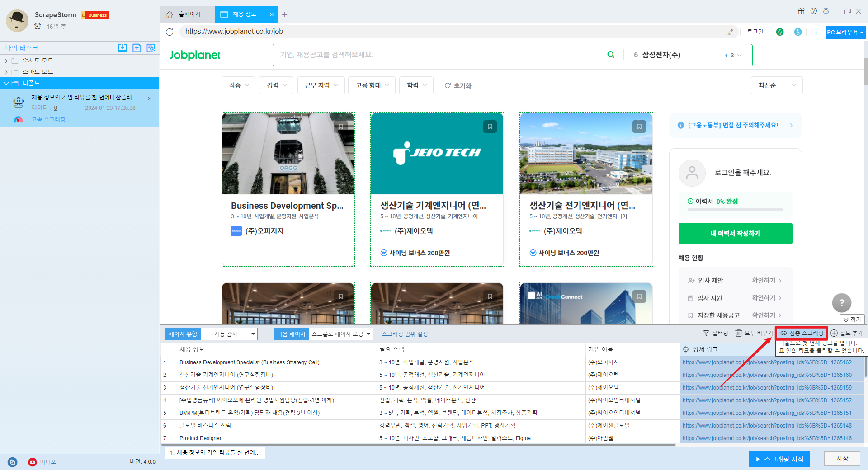Image resolution: width=868 pixels, height=470 pixels.
Task: Toggle bookmark on 생산기술 전기엔지니어 card
Action: 639,127
